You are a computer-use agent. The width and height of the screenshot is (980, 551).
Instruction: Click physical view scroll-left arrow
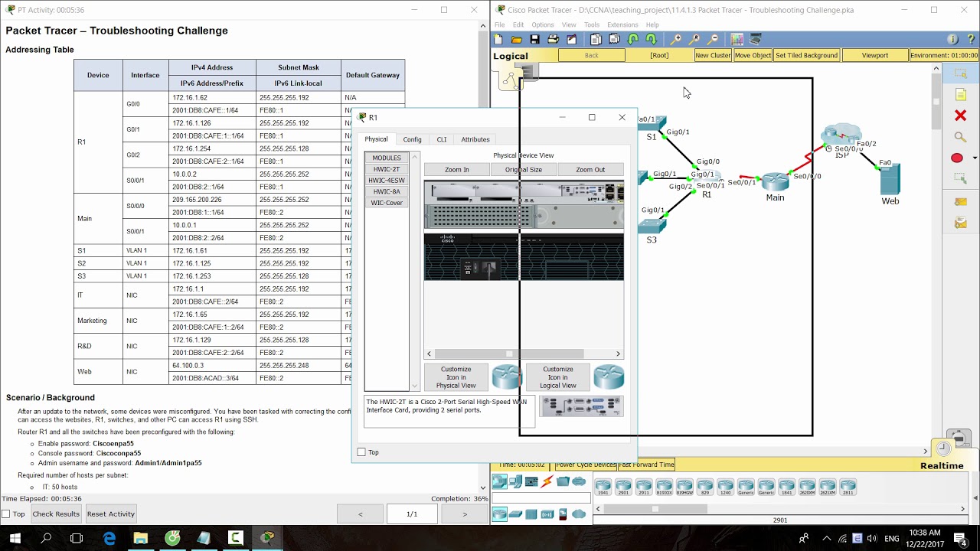[429, 354]
